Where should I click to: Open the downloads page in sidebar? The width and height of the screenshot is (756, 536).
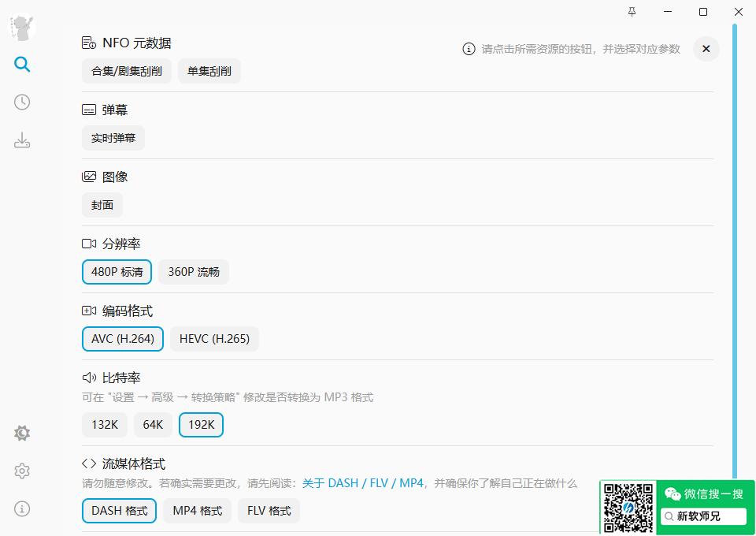coord(22,141)
